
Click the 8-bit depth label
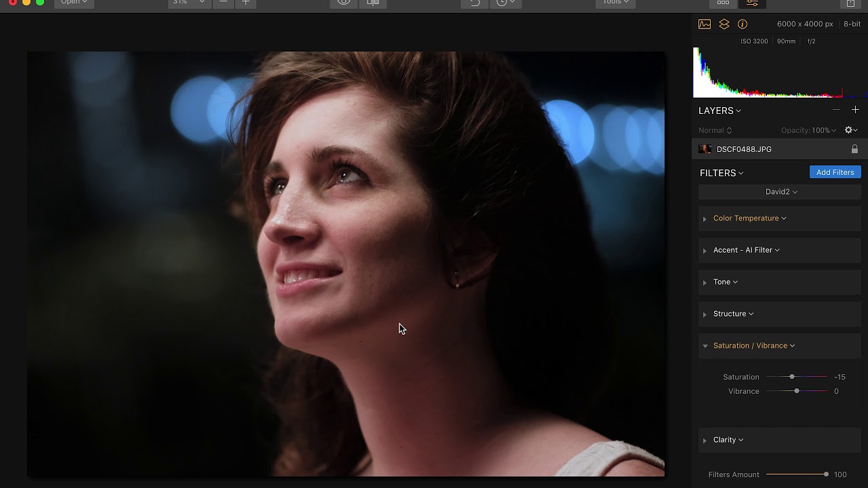tap(852, 24)
